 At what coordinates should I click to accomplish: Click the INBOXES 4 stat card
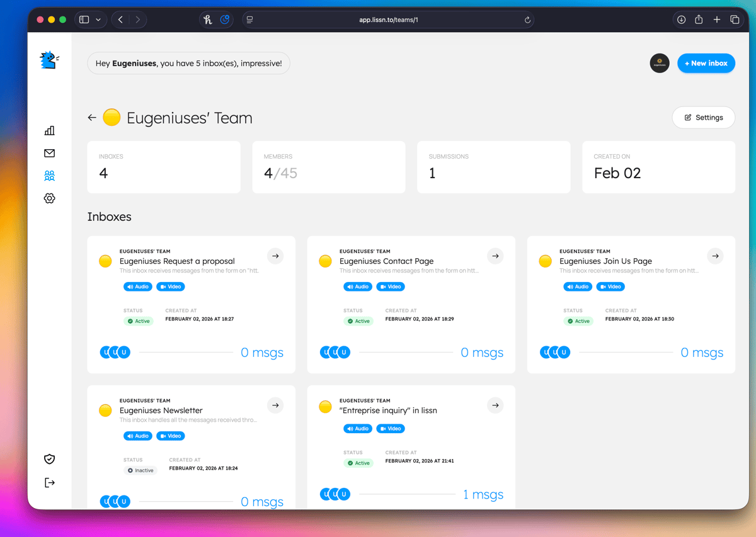[164, 167]
